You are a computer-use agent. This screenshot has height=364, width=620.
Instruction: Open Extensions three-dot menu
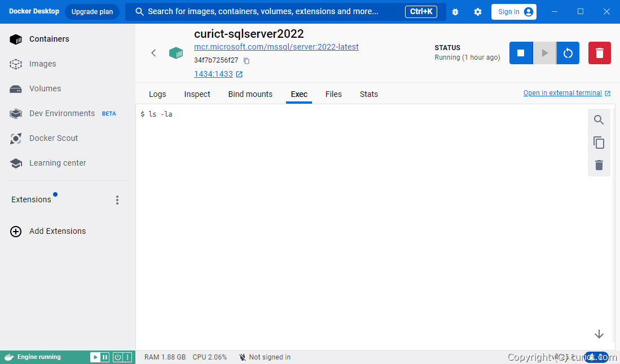(117, 200)
